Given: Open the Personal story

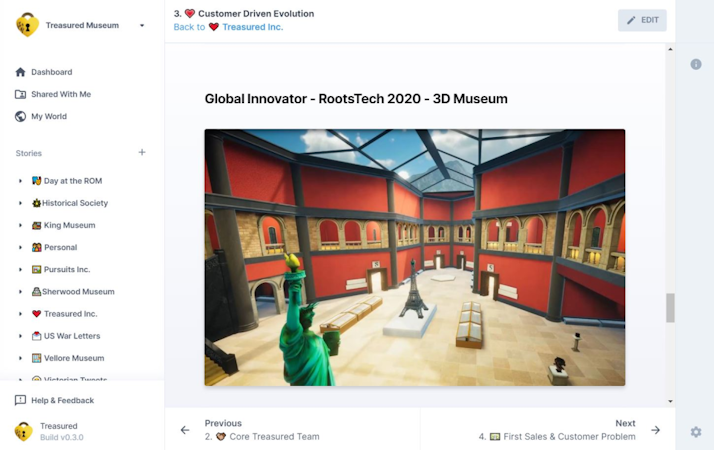Looking at the screenshot, I should coord(61,247).
